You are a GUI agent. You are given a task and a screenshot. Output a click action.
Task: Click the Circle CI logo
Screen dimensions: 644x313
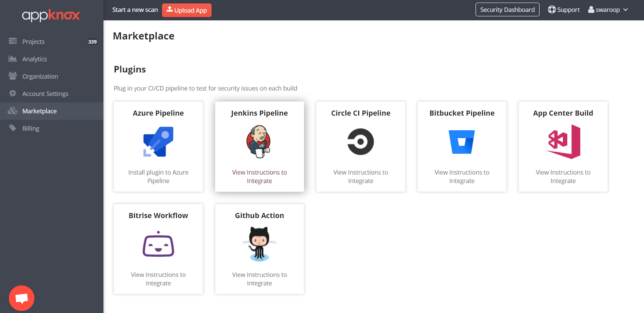tap(361, 142)
